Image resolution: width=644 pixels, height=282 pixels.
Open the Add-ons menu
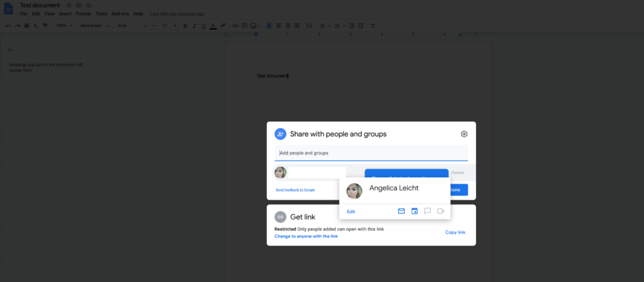point(120,13)
